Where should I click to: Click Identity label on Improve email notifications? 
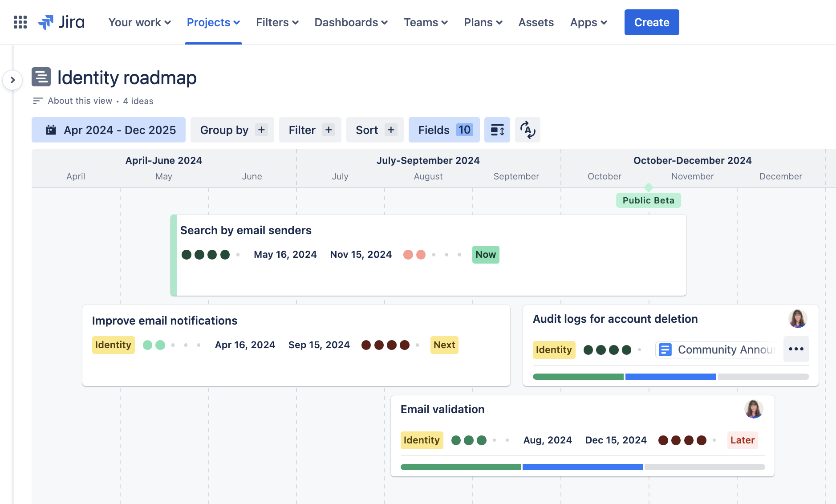click(113, 345)
